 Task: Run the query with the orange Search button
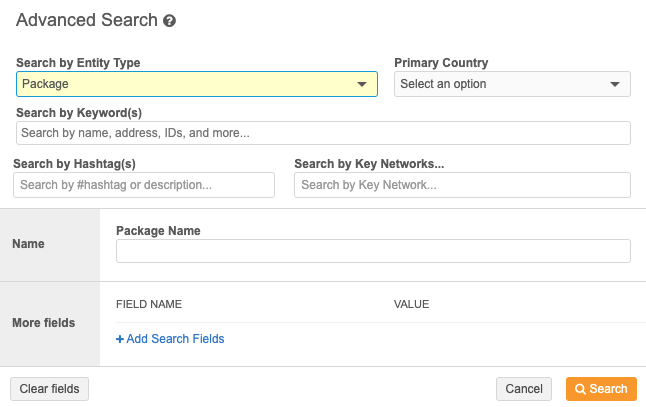[x=602, y=389]
